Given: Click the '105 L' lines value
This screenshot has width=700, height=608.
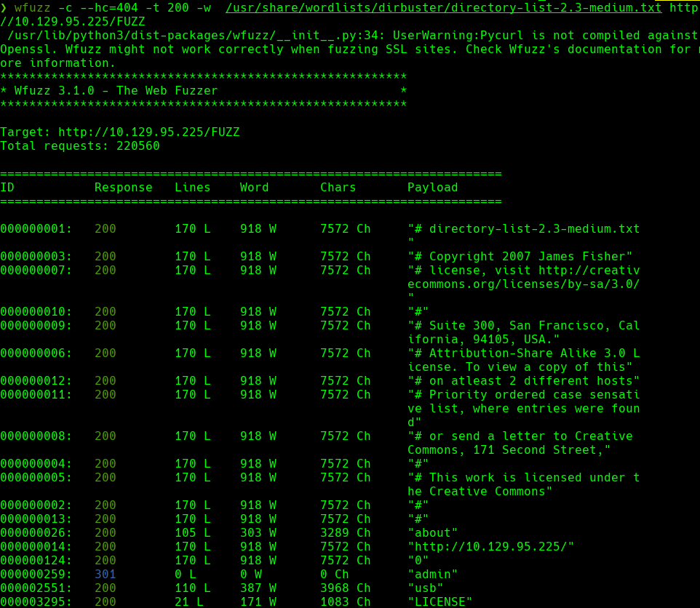Looking at the screenshot, I should (192, 532).
